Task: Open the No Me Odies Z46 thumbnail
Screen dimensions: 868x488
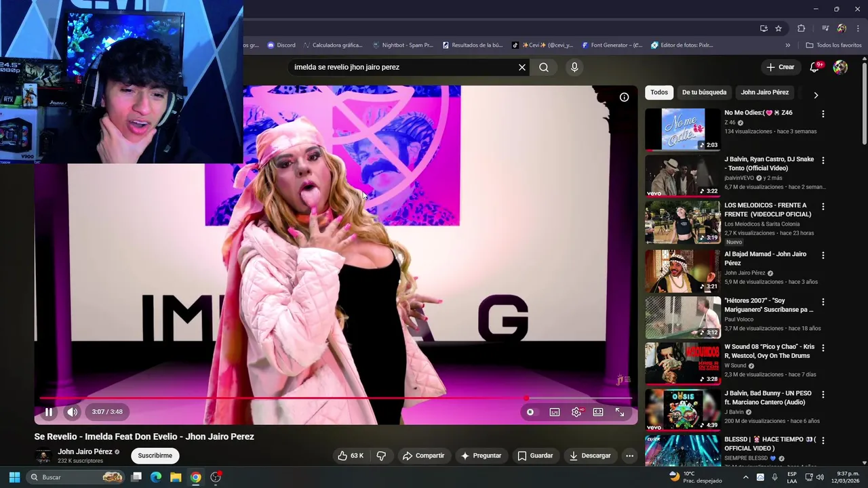Action: pyautogui.click(x=683, y=129)
